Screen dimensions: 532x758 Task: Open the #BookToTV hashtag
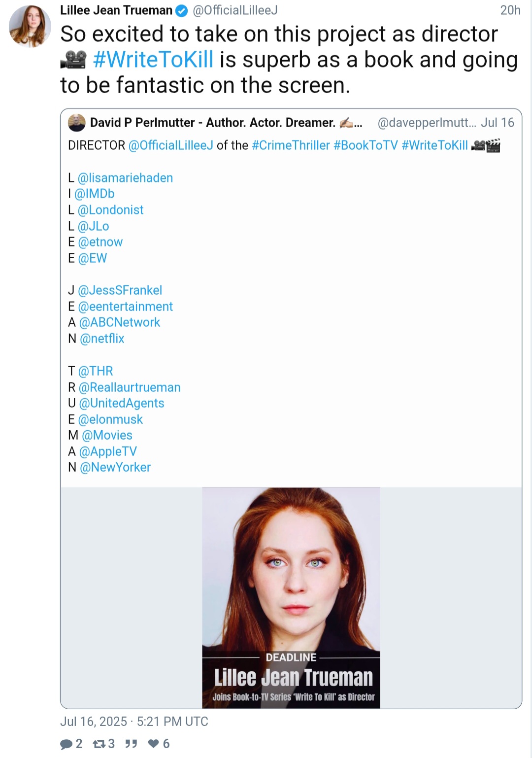click(x=366, y=145)
